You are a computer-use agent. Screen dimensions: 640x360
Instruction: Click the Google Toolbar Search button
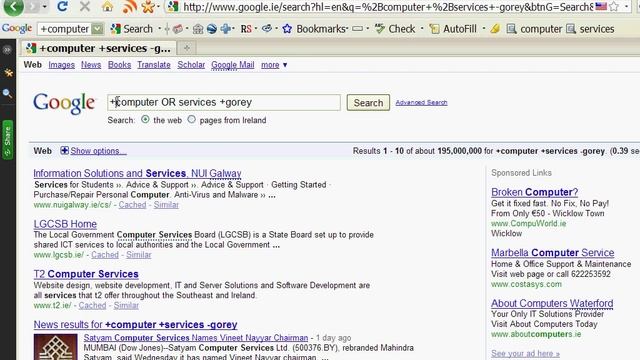pyautogui.click(x=132, y=29)
